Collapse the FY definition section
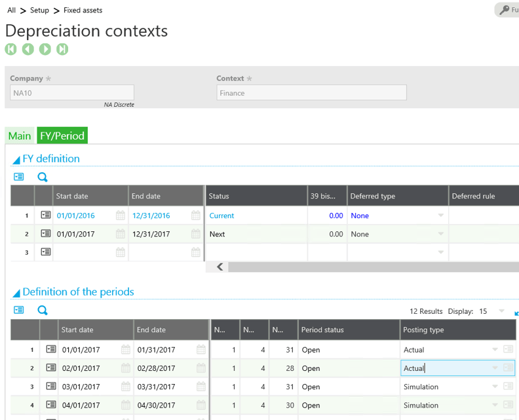The image size is (519, 420). point(16,159)
